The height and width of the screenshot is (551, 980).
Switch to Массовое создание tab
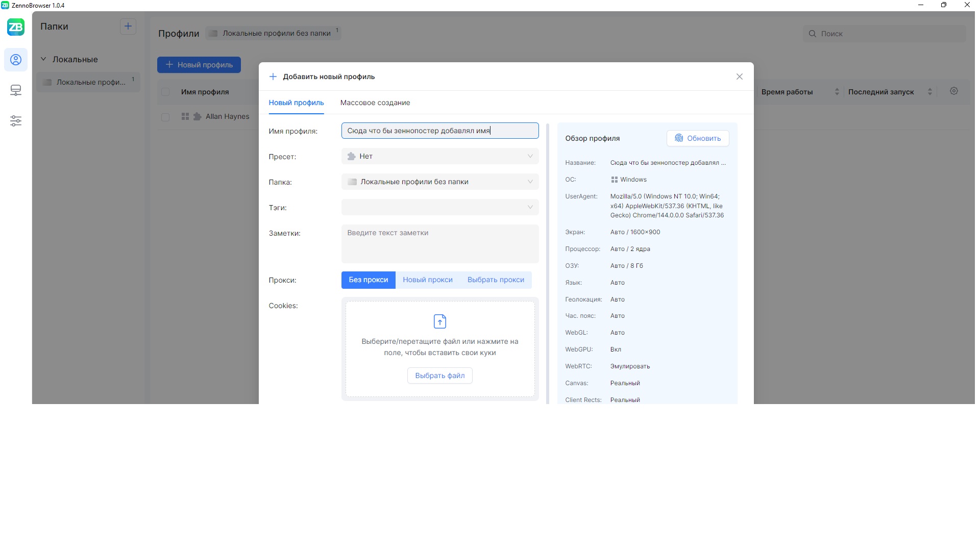point(375,103)
